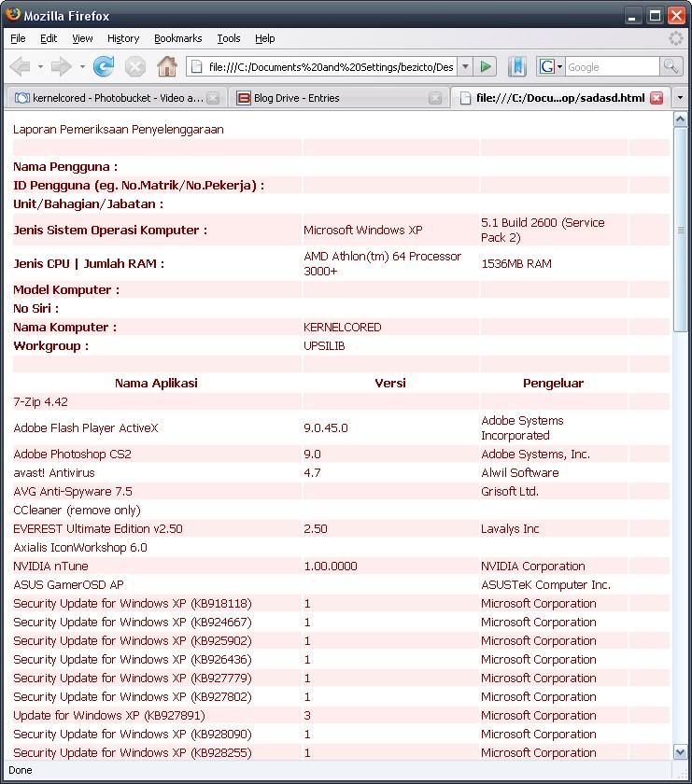
Task: Click the page icon in address bar
Action: pyautogui.click(x=197, y=67)
